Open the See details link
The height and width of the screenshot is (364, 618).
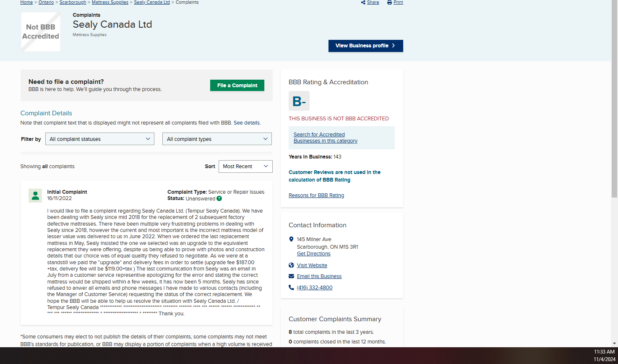coord(247,123)
